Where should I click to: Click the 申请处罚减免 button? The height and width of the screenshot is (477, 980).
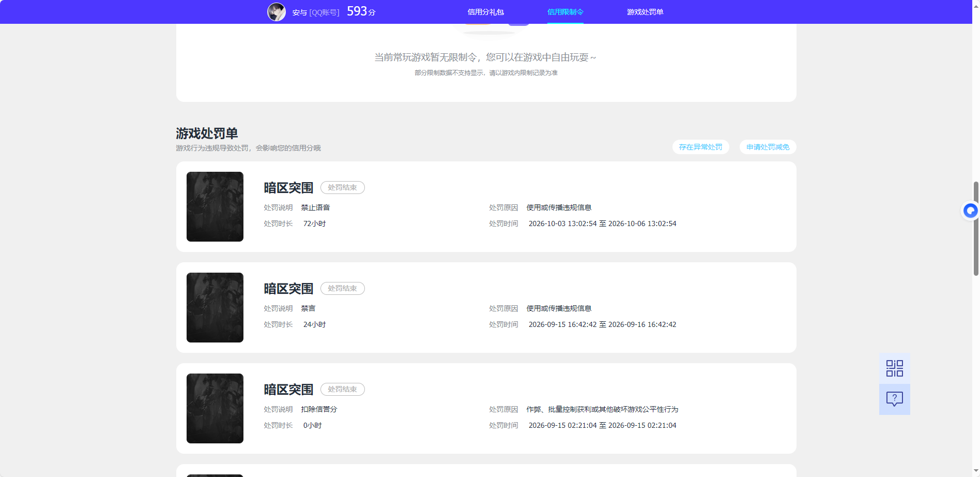[x=768, y=147]
